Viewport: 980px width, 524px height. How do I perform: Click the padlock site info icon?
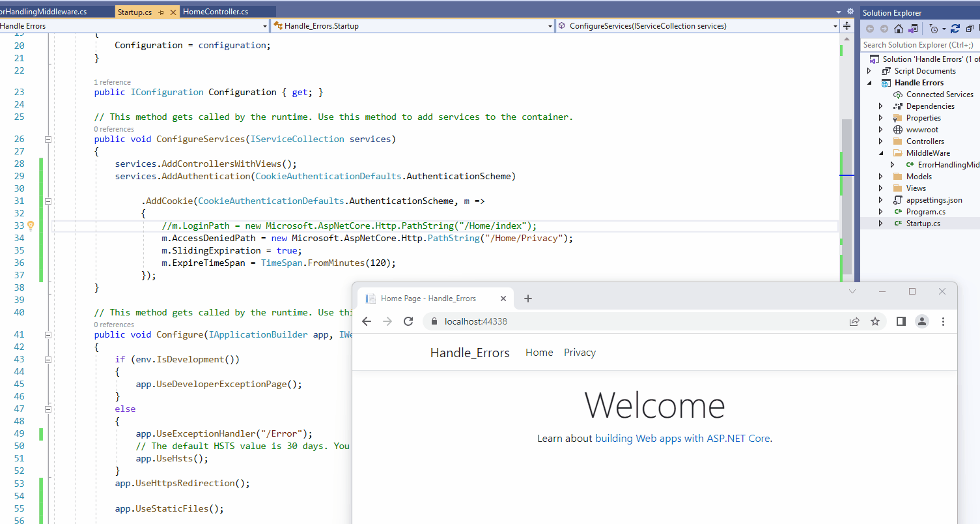point(434,321)
